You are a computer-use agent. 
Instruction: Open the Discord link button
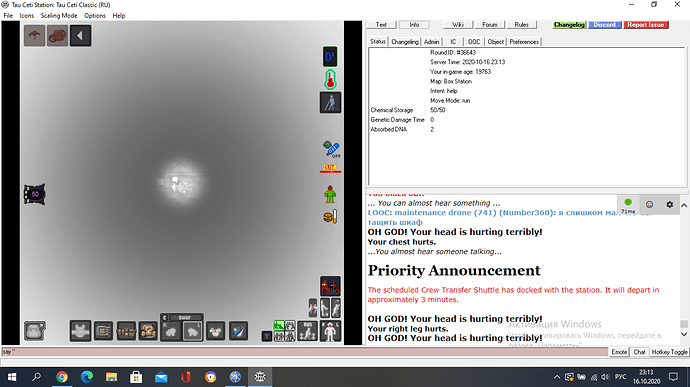coord(604,25)
